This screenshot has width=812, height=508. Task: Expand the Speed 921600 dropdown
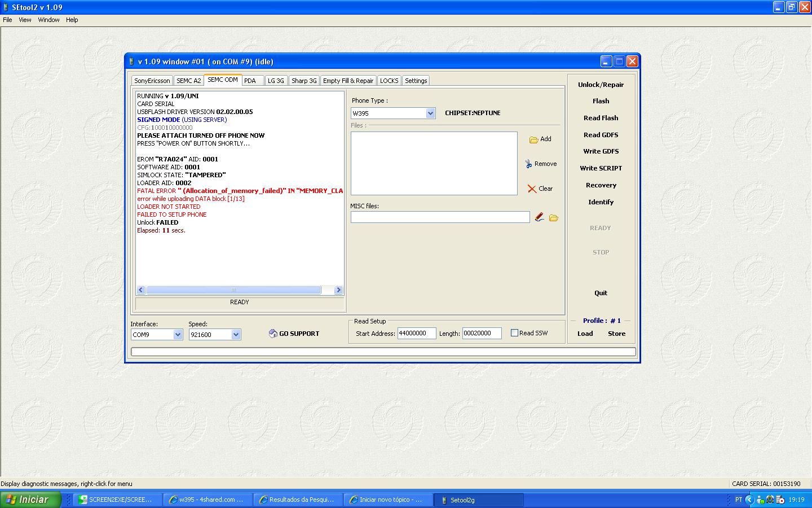point(236,335)
